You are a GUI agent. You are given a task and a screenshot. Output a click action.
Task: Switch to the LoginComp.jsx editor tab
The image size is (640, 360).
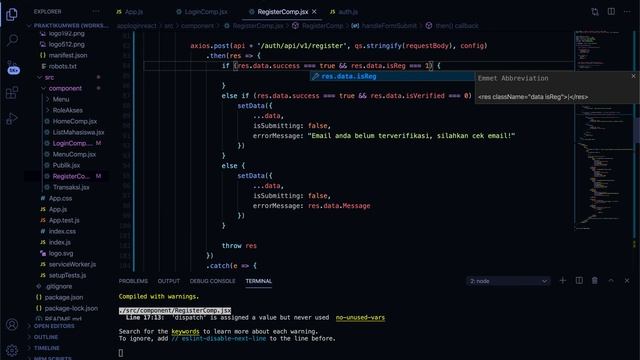point(202,12)
